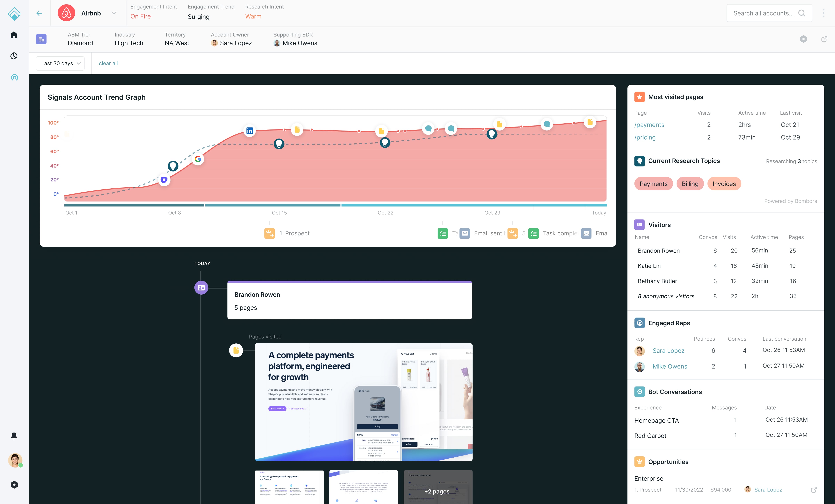Open Mike Owens in Engaged Reps
Viewport: 835px width, 504px height.
670,366
